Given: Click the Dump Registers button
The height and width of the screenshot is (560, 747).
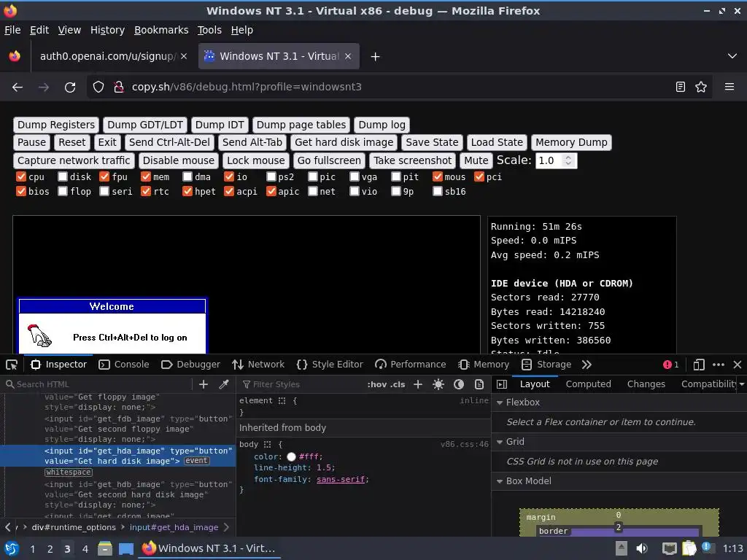Looking at the screenshot, I should click(x=56, y=125).
